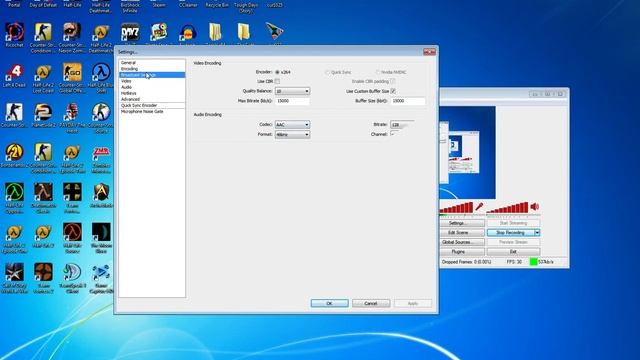Image resolution: width=640 pixels, height=360 pixels.
Task: Mute the desktop speaker icon in OBS window
Action: [534, 207]
